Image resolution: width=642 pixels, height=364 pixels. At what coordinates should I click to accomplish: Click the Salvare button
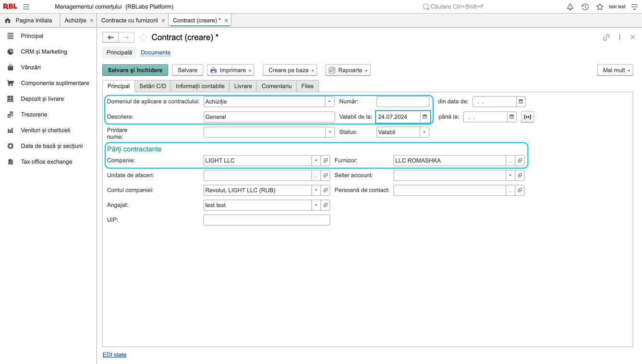(x=188, y=70)
